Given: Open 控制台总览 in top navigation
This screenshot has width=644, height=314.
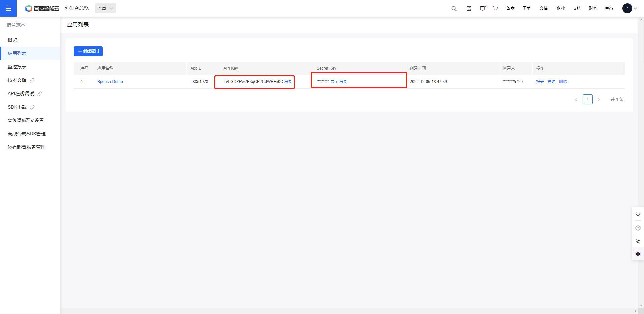Looking at the screenshot, I should (x=76, y=8).
